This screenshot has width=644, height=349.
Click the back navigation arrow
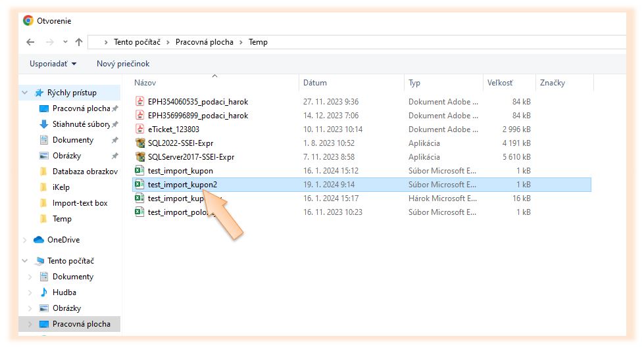30,42
